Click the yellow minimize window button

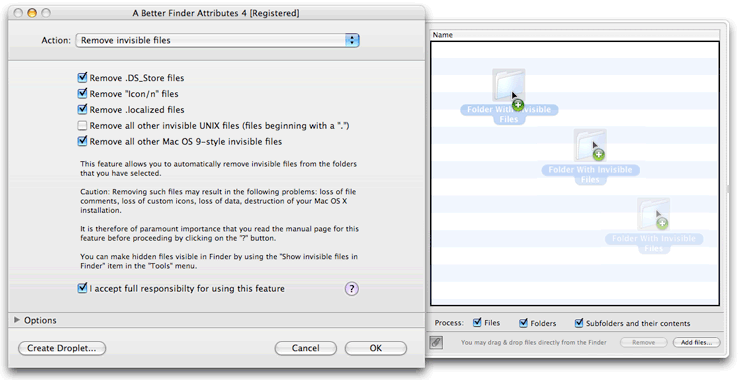[x=32, y=13]
